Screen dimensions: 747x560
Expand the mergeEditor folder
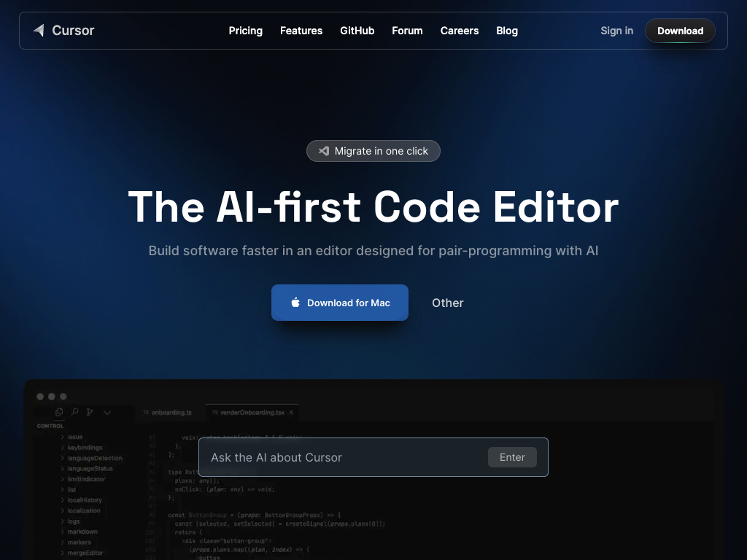click(82, 553)
